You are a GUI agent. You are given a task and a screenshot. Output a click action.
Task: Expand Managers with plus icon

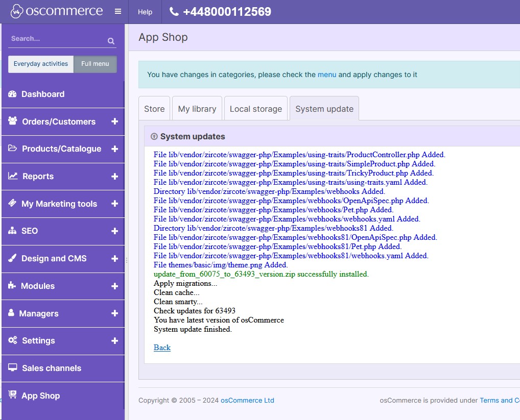click(115, 313)
